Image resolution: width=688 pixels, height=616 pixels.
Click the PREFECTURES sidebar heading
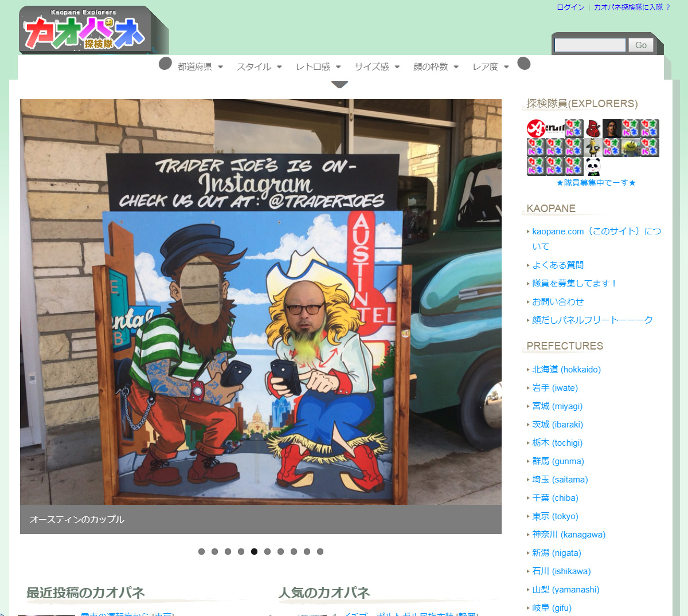[565, 346]
